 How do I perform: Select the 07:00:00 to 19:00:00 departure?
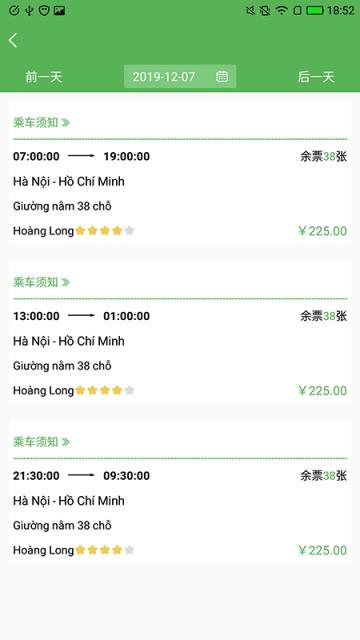pos(180,193)
